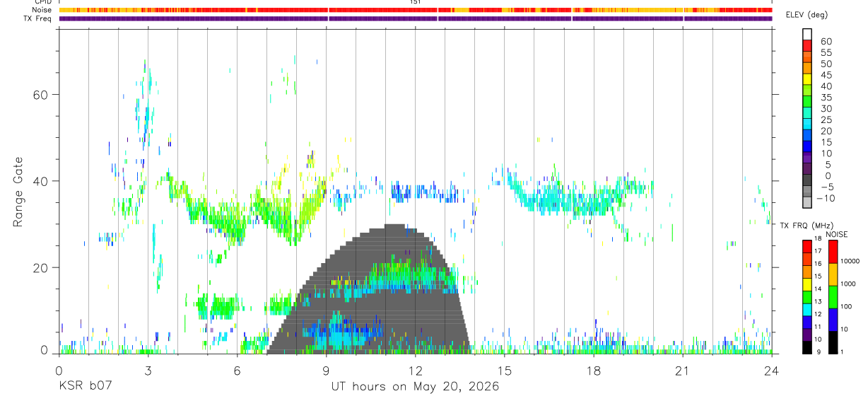Viewport: 868px width, 401px height.
Task: Click the light gray bottom cell of ELEV color bar
Action: 807,202
